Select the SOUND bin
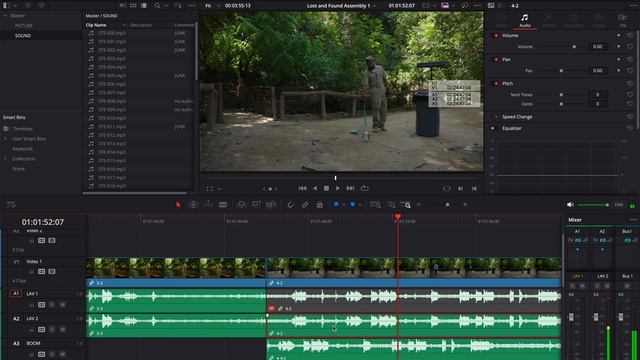 tap(23, 36)
